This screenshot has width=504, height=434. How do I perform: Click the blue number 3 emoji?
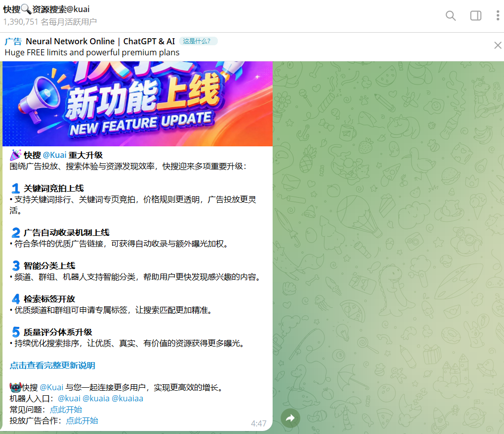click(16, 266)
